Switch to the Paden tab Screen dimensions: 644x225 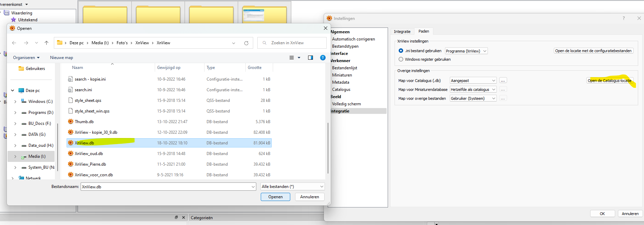pyautogui.click(x=424, y=31)
